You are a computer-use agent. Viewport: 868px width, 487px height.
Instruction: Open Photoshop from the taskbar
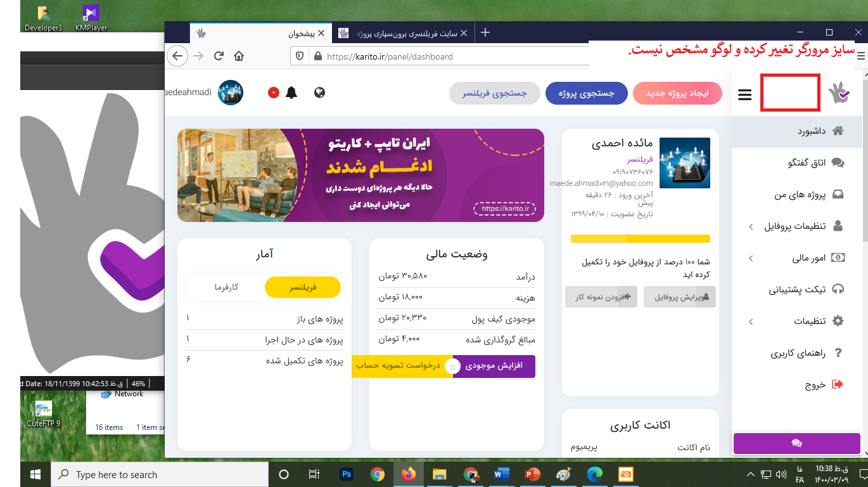347,474
